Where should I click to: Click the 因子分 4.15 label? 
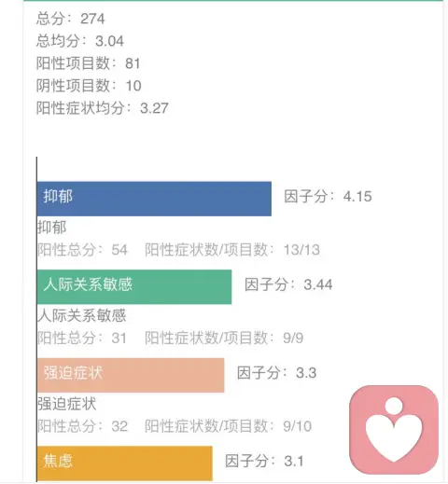(328, 197)
